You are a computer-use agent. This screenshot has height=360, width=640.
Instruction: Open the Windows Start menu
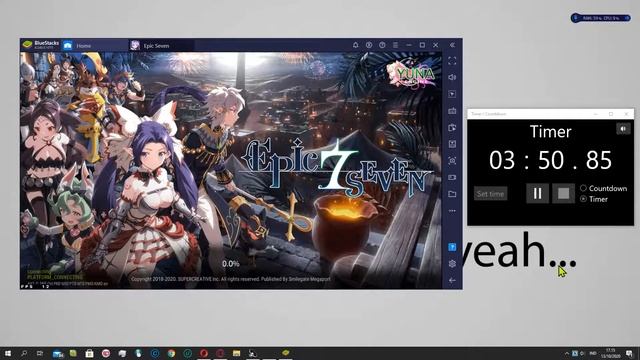[7, 353]
